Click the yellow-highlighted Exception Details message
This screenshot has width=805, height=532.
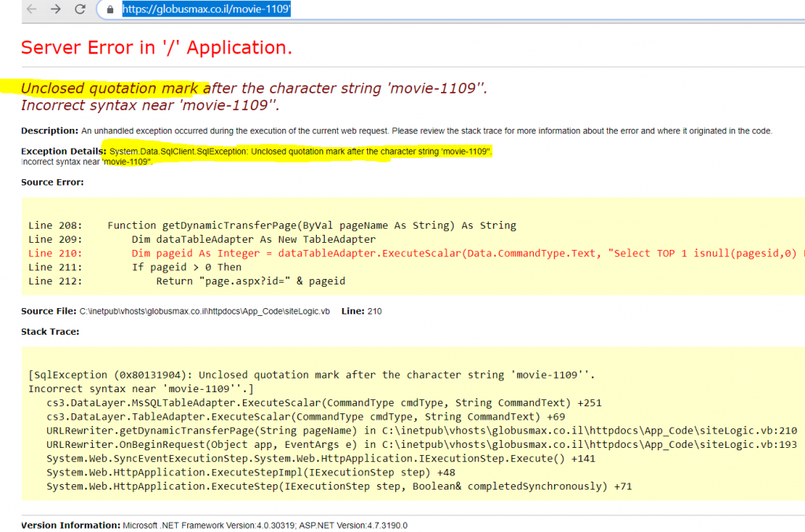coord(299,152)
